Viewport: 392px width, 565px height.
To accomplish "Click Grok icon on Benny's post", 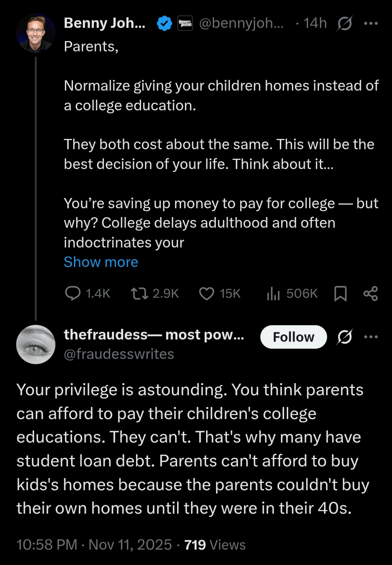I will click(x=344, y=24).
